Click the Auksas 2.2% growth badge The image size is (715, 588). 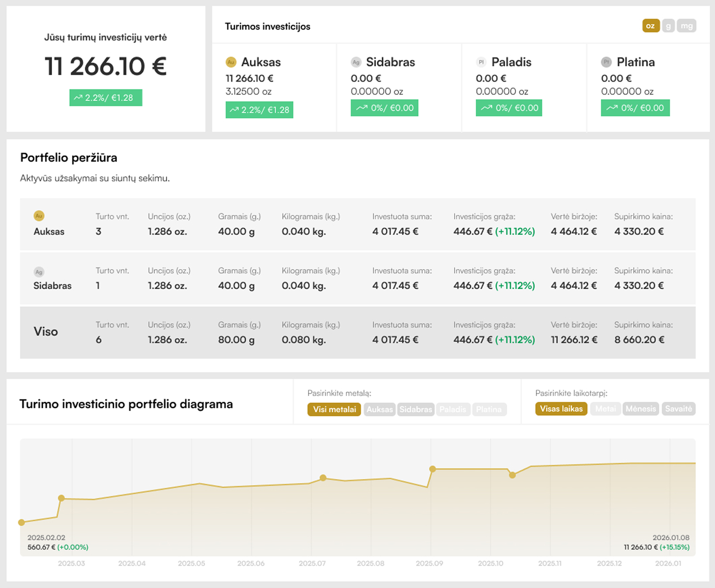pos(259,110)
